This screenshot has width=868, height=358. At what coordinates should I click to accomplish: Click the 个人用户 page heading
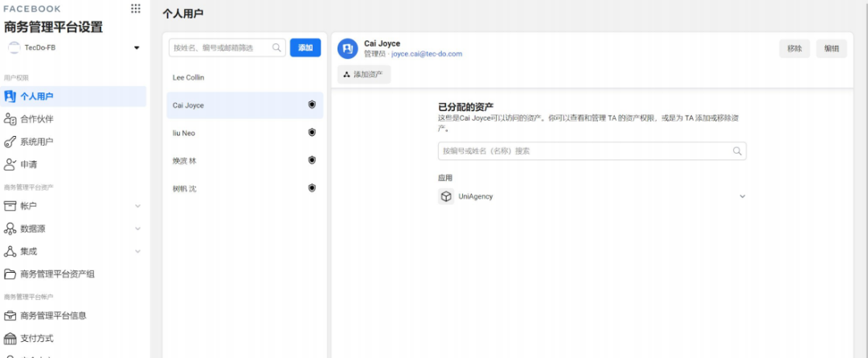[x=182, y=14]
